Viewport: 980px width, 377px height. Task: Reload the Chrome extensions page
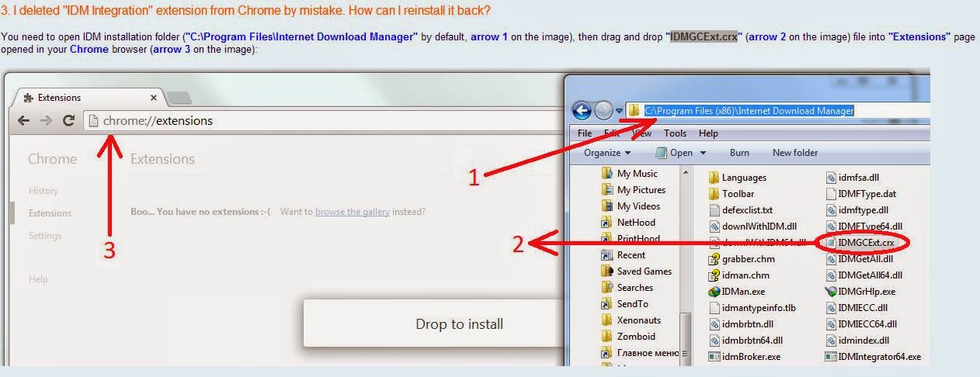(x=68, y=120)
